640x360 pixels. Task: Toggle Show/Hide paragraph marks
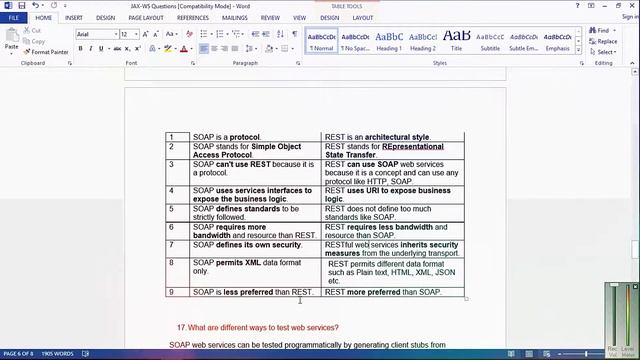[x=295, y=34]
